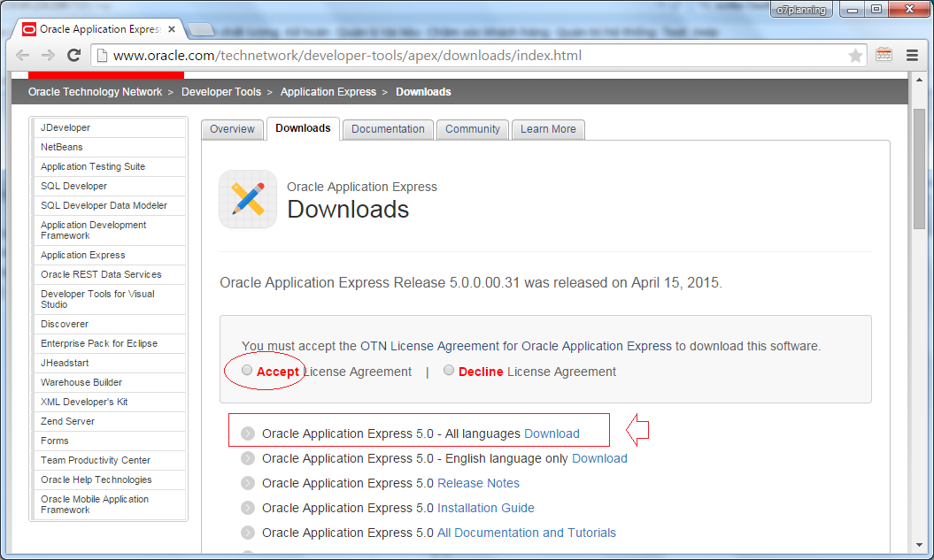Click the page icon in the address bar
Viewport: 934px width, 560px height.
102,56
